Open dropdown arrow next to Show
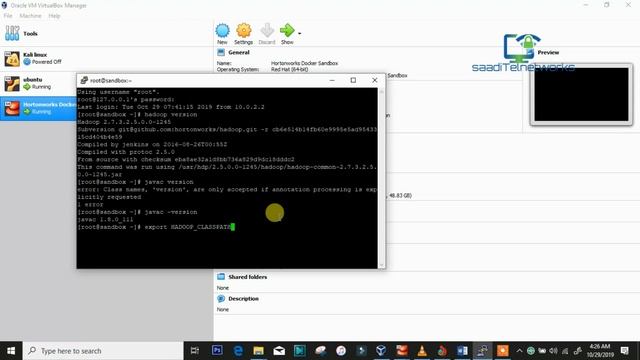Viewport: 640px width, 360px height. [x=300, y=33]
